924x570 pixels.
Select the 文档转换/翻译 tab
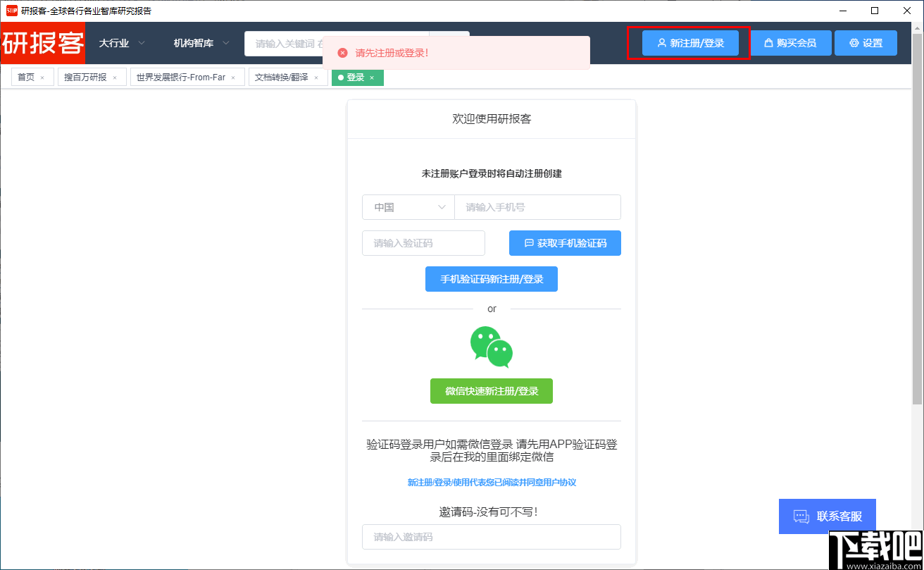click(282, 77)
